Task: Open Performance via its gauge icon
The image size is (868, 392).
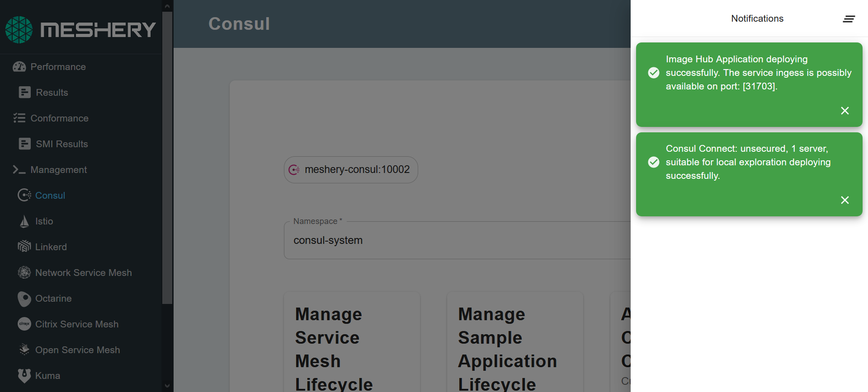Action: pos(19,67)
